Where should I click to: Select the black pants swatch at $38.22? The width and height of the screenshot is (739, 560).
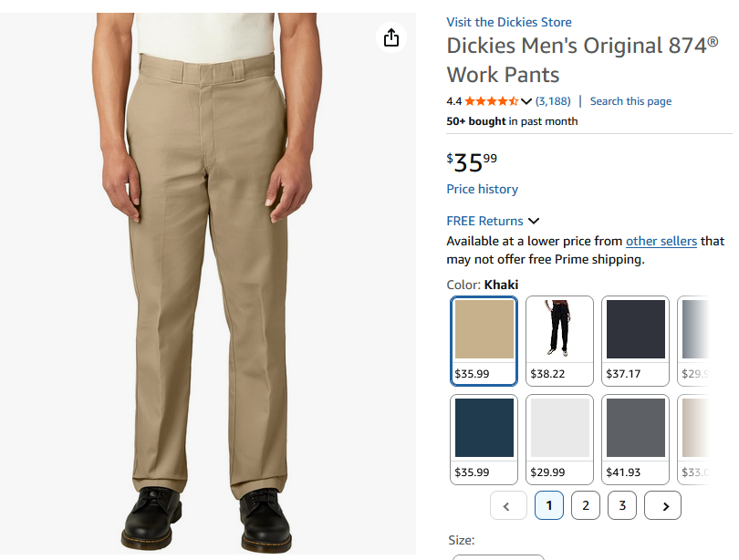tap(559, 340)
